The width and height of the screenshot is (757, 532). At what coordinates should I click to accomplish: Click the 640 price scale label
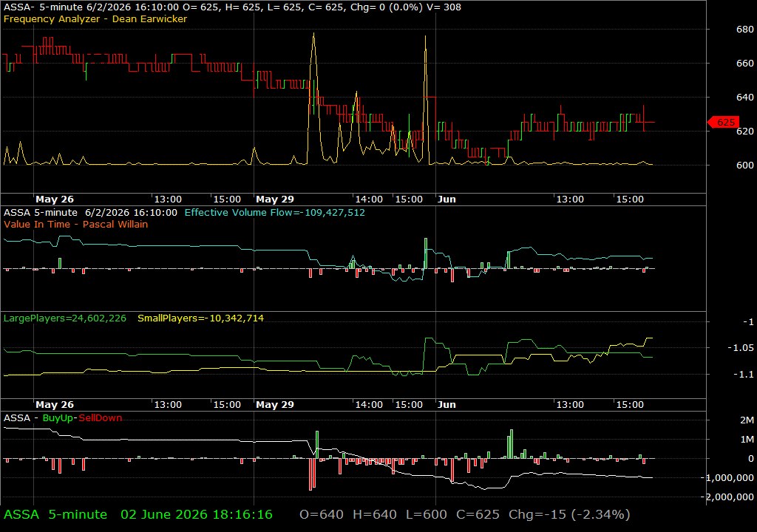pyautogui.click(x=745, y=97)
